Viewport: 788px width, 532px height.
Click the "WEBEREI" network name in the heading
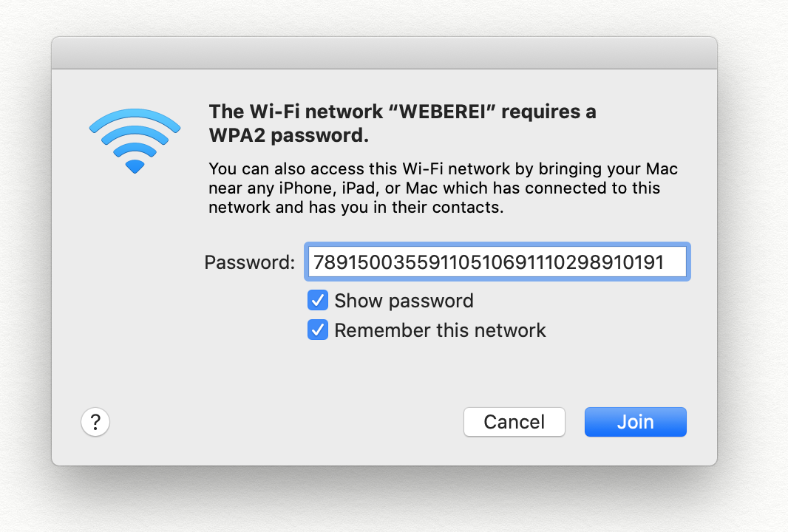[443, 112]
